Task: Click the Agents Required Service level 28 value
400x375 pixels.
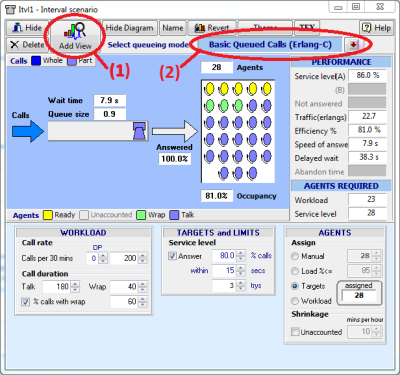Action: pos(367,213)
